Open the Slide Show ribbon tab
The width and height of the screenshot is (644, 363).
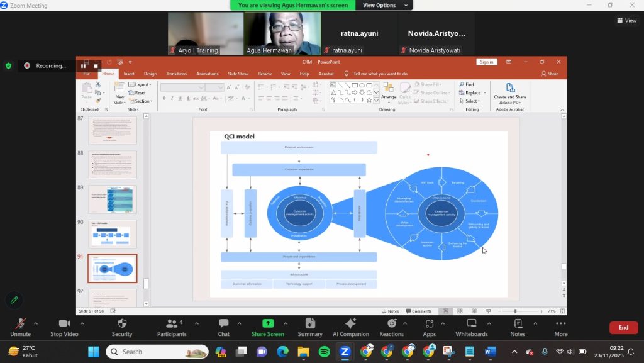coord(238,74)
